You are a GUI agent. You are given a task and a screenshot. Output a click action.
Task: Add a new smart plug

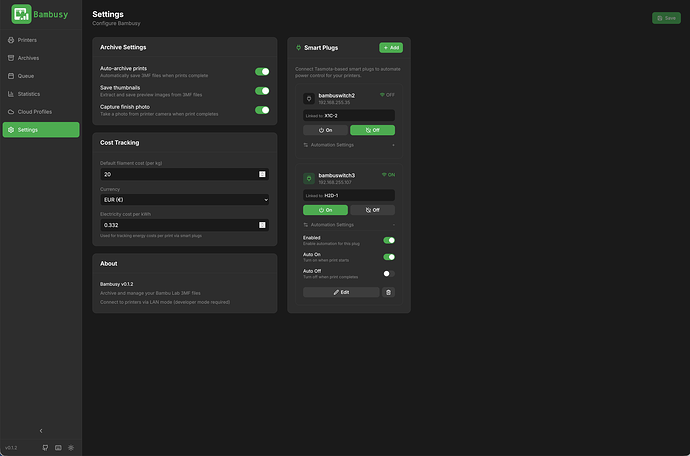coord(391,48)
